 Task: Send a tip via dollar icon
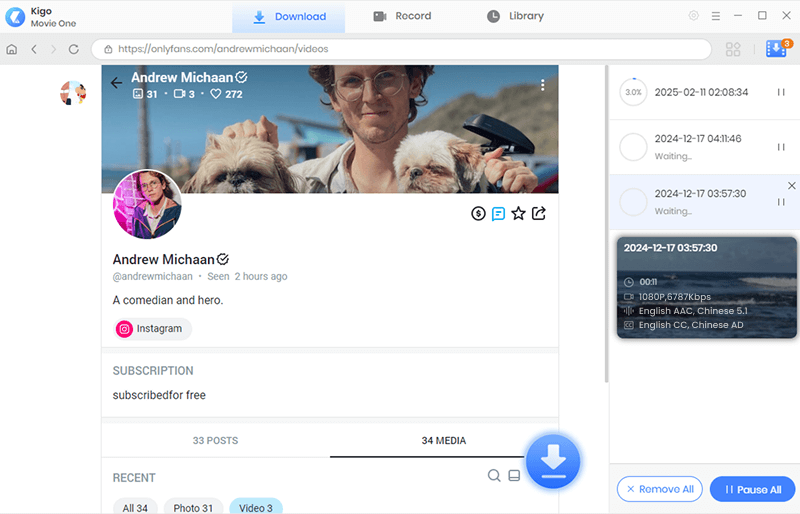478,213
